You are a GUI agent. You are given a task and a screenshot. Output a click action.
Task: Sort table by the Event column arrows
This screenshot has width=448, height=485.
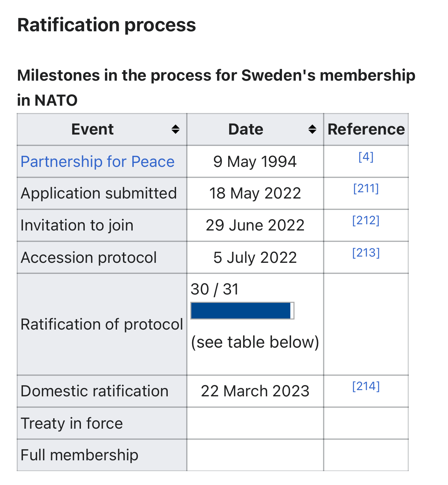[x=175, y=129]
